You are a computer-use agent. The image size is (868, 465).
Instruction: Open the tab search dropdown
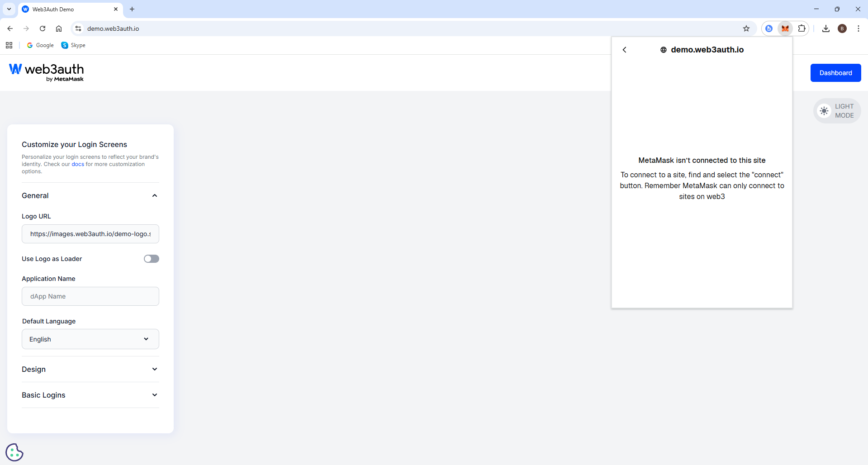[x=9, y=9]
